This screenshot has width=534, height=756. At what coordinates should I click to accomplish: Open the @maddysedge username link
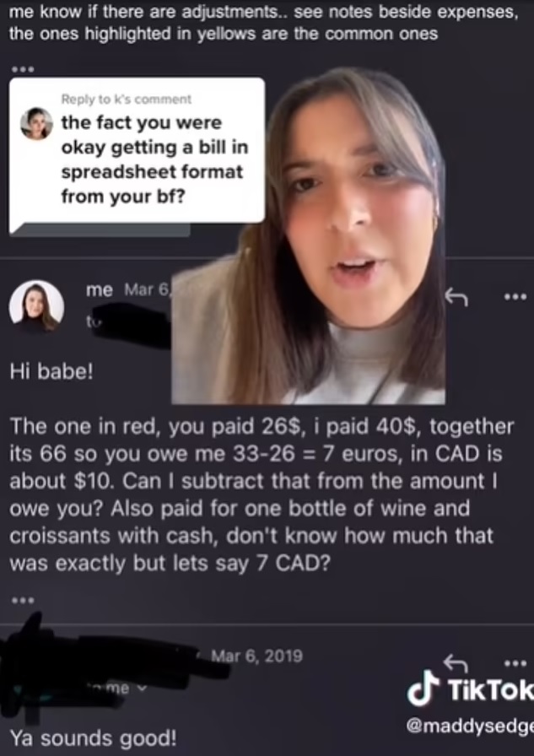point(470,726)
